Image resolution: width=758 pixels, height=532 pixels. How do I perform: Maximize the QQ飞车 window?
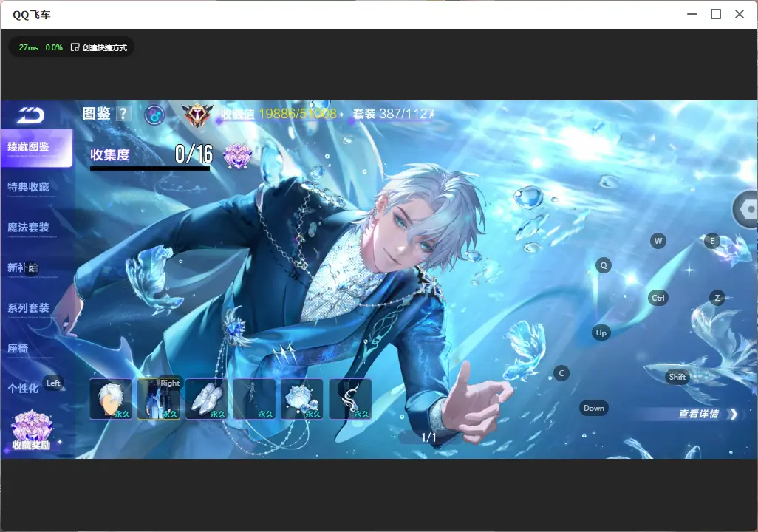(x=716, y=15)
